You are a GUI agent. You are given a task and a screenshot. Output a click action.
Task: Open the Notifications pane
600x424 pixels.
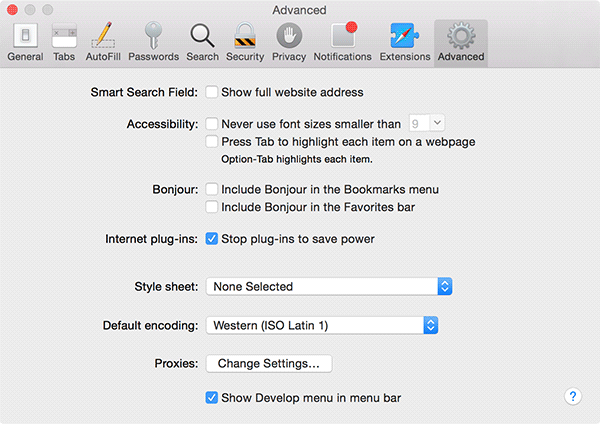pyautogui.click(x=342, y=42)
